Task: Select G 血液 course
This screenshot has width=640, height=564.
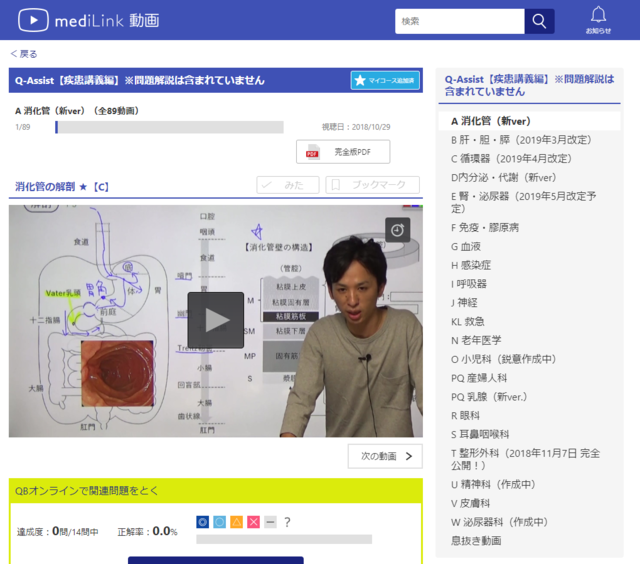Action: click(466, 246)
